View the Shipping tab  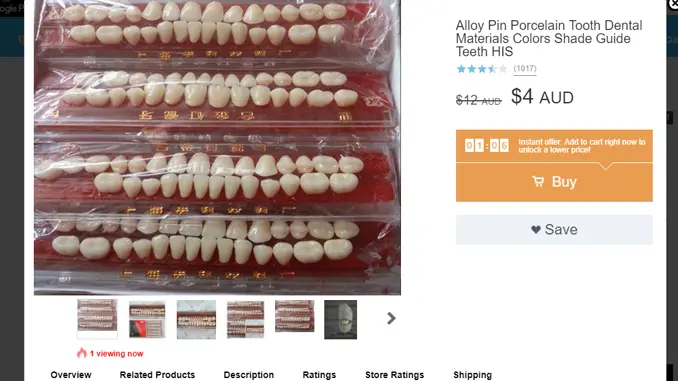tap(472, 375)
